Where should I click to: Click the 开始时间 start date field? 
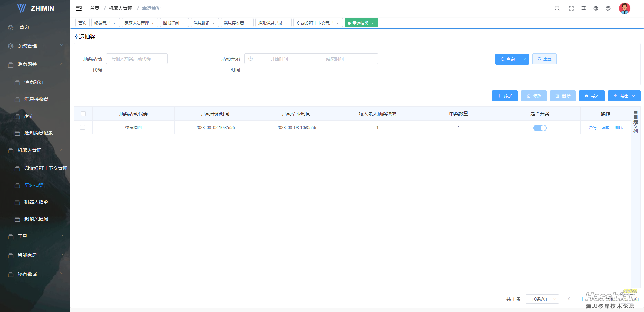tap(279, 59)
